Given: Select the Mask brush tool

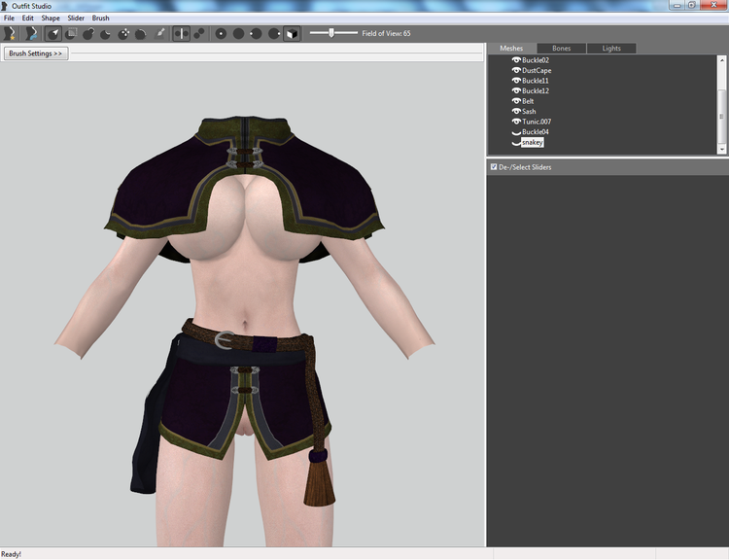Looking at the screenshot, I should 71,33.
